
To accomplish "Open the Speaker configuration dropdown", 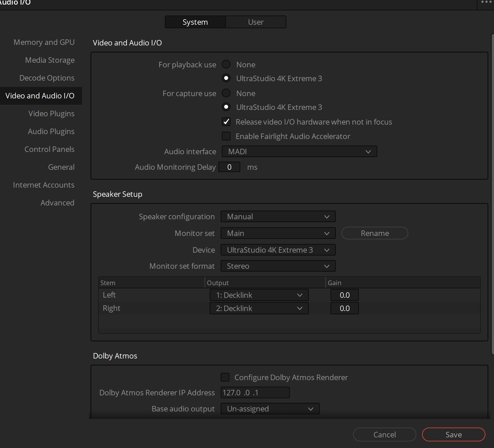I will 278,216.
